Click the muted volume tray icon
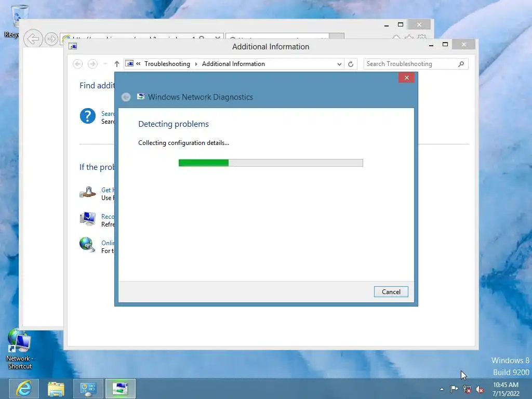This screenshot has height=399, width=532. click(x=480, y=389)
